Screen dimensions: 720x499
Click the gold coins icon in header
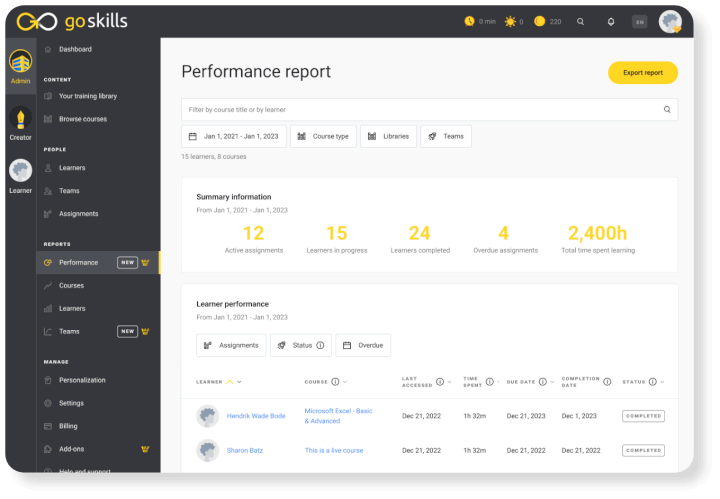(x=540, y=21)
